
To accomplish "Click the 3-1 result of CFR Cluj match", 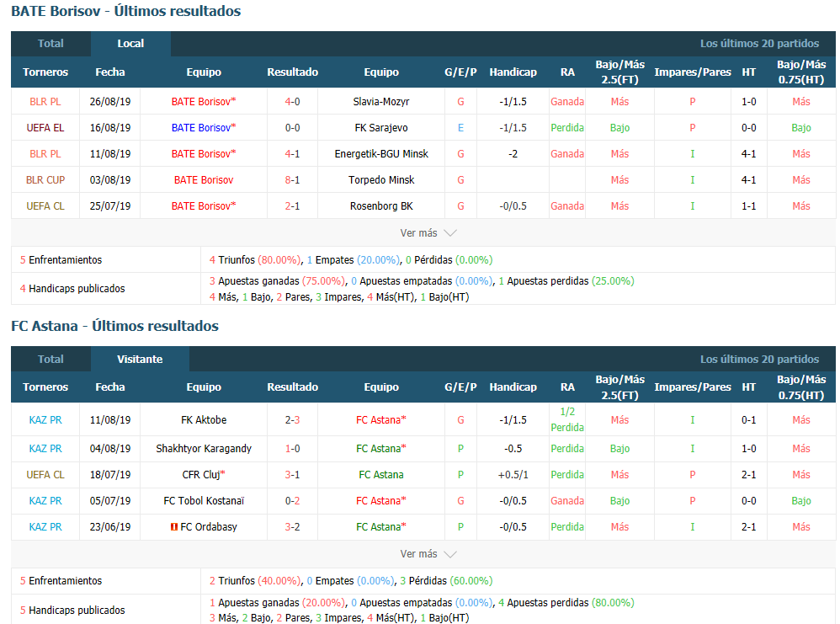I will (293, 475).
